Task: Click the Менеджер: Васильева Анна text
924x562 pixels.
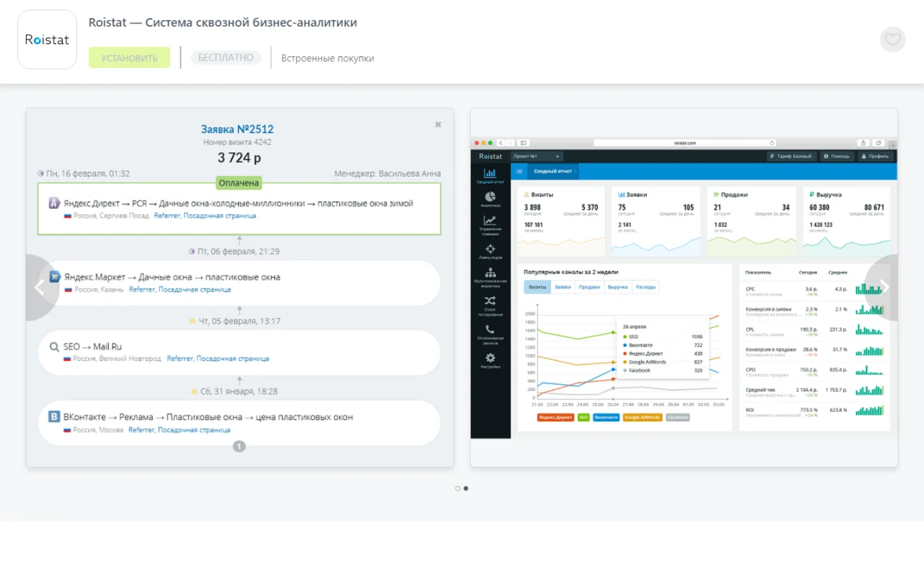Action: 388,173
